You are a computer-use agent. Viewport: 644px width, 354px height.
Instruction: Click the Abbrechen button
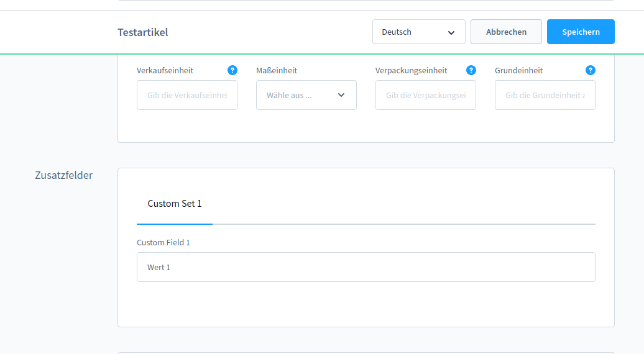click(x=506, y=32)
